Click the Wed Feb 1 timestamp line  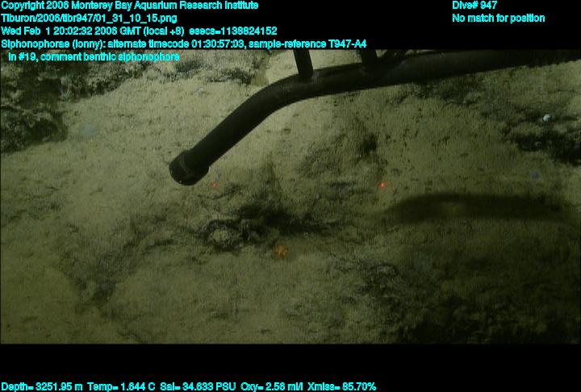coord(139,31)
